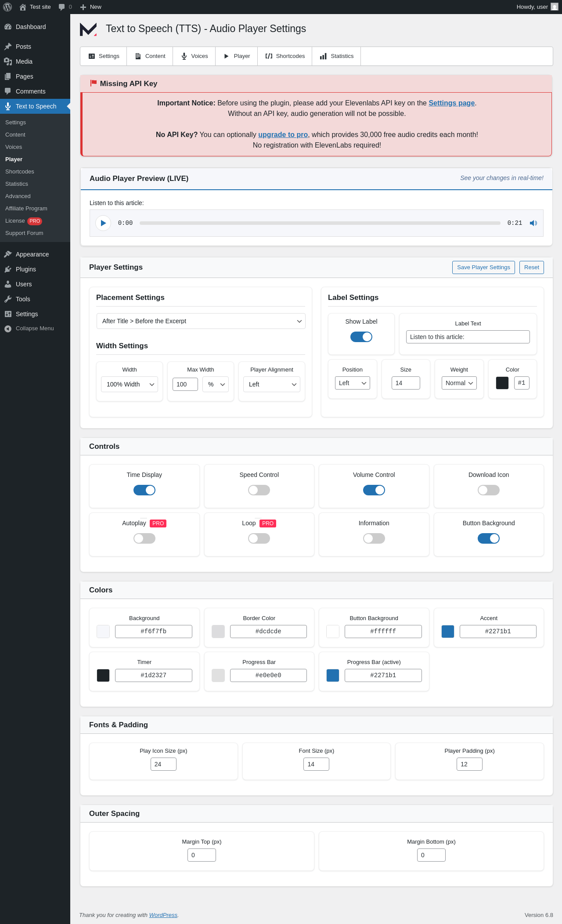The width and height of the screenshot is (562, 924).
Task: Click the Pages sidebar icon
Action: pyautogui.click(x=8, y=76)
